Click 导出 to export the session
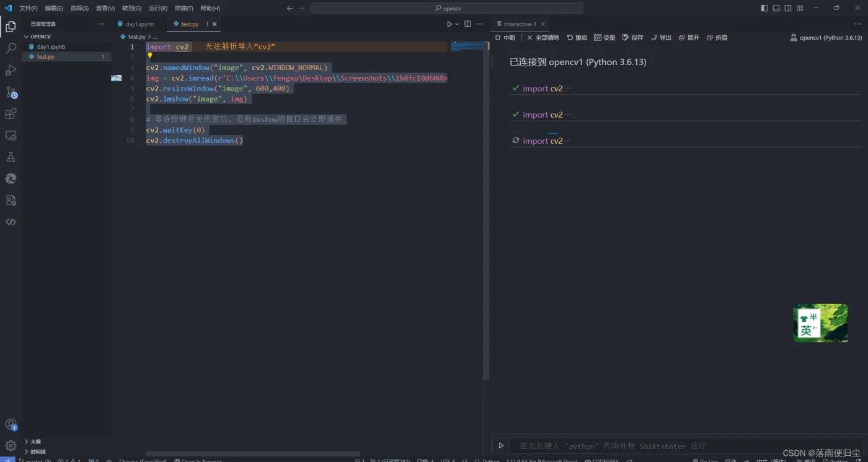Image resolution: width=868 pixels, height=462 pixels. tap(661, 38)
